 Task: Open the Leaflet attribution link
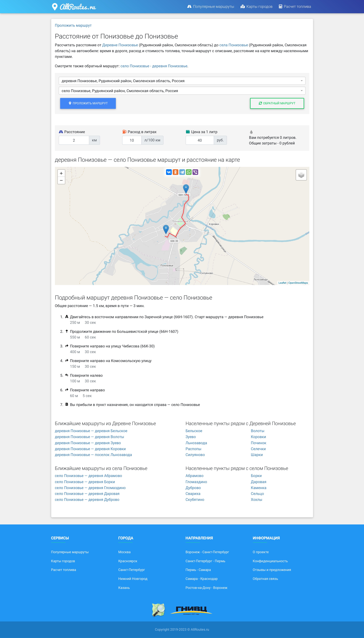[282, 283]
